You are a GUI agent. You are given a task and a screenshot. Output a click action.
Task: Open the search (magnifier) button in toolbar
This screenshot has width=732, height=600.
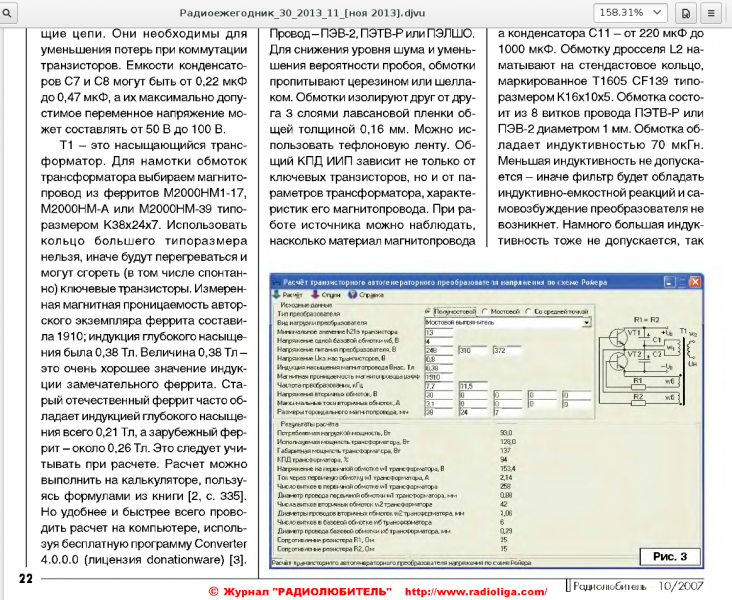tap(7, 13)
